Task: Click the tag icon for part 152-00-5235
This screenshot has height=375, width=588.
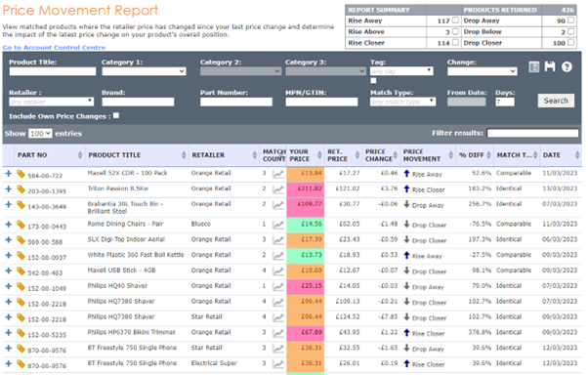Action: (21, 333)
